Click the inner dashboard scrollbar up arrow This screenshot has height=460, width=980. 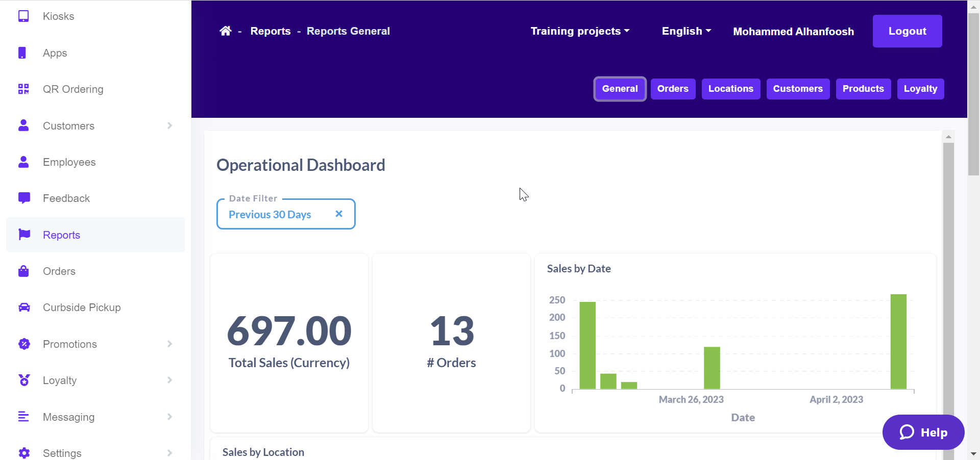pos(948,137)
